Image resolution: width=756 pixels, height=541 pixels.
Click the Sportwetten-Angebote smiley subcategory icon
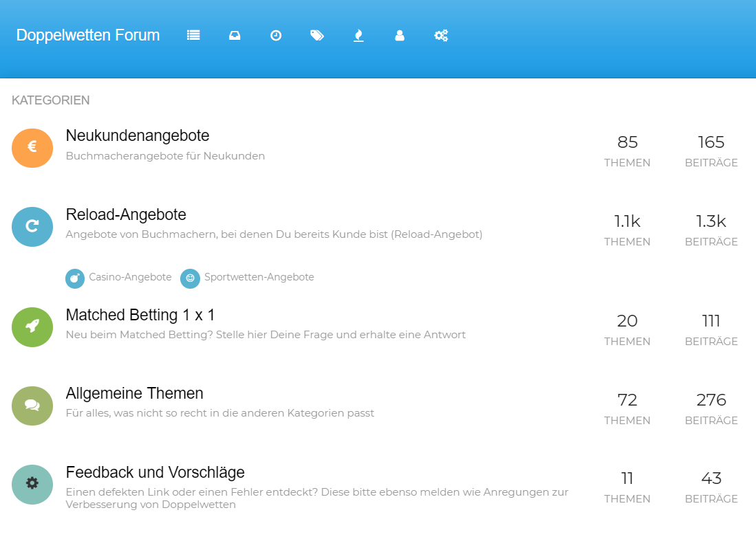190,278
